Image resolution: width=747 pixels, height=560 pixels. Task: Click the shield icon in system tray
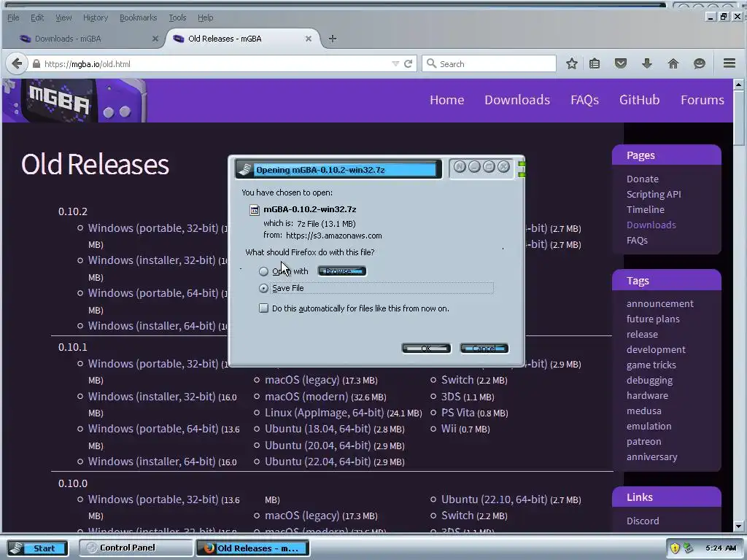(x=675, y=548)
